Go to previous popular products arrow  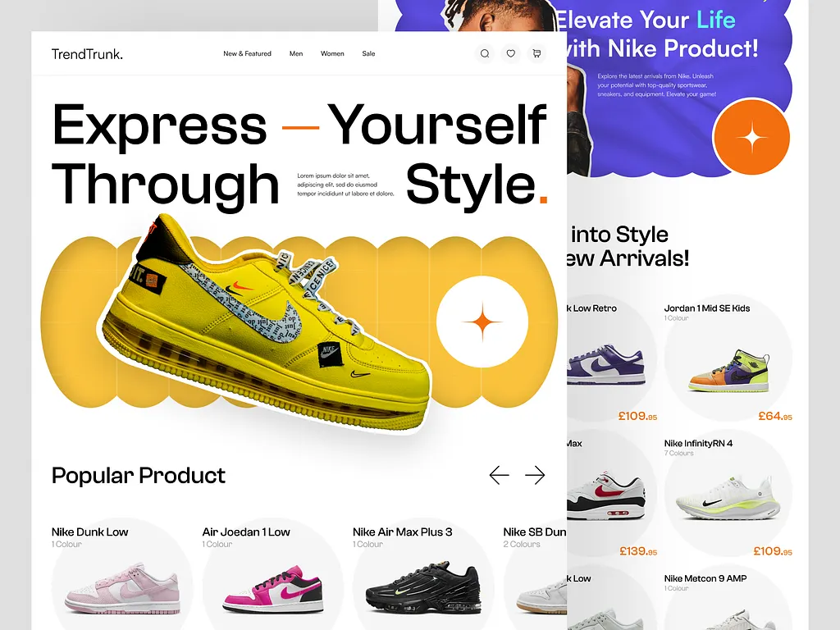tap(499, 475)
